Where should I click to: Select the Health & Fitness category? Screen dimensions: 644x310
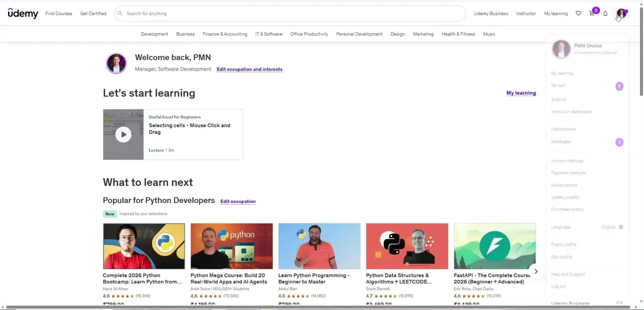pyautogui.click(x=458, y=34)
